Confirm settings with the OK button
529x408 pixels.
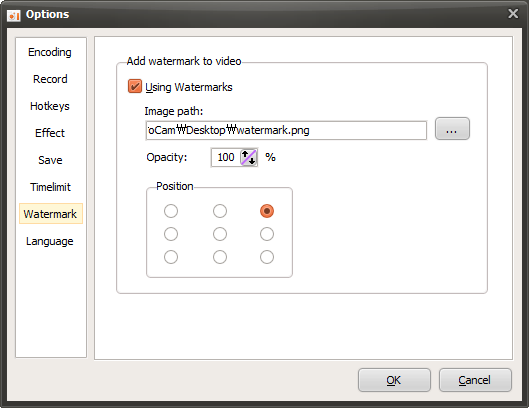[394, 380]
